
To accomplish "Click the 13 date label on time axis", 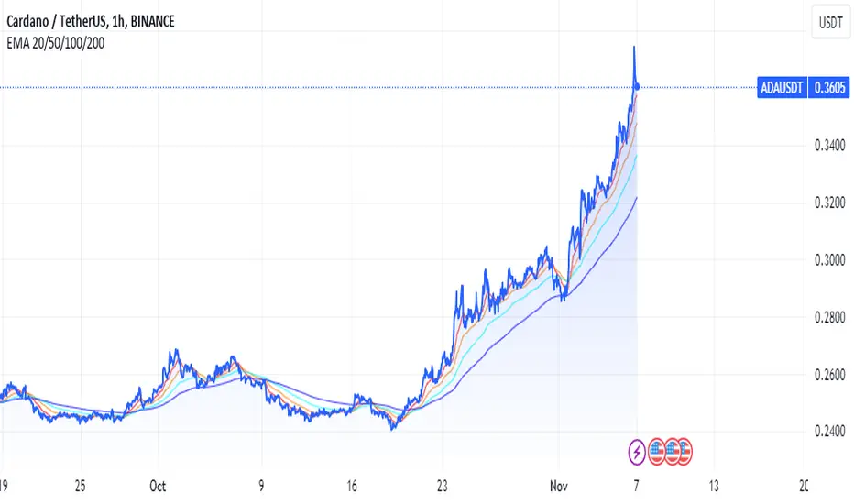I will click(714, 486).
